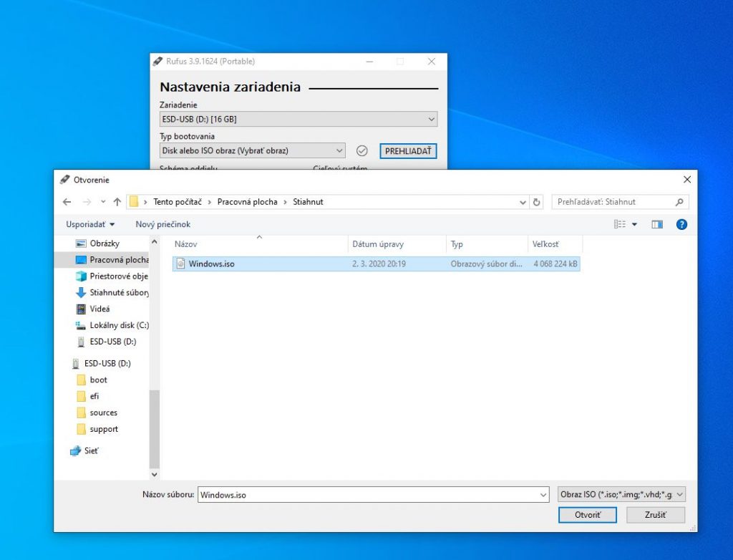Click the Rufus title bar app icon
Image resolution: width=733 pixels, height=560 pixels.
click(x=158, y=62)
